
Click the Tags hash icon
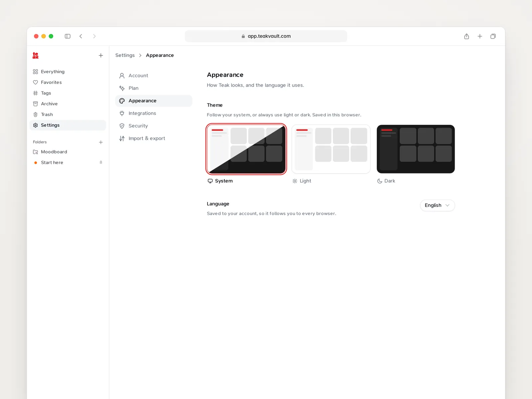pyautogui.click(x=36, y=93)
